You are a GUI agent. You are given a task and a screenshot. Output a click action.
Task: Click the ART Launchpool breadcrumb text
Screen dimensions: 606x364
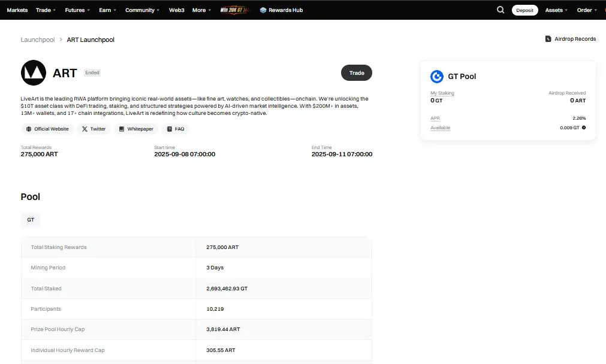pyautogui.click(x=91, y=40)
